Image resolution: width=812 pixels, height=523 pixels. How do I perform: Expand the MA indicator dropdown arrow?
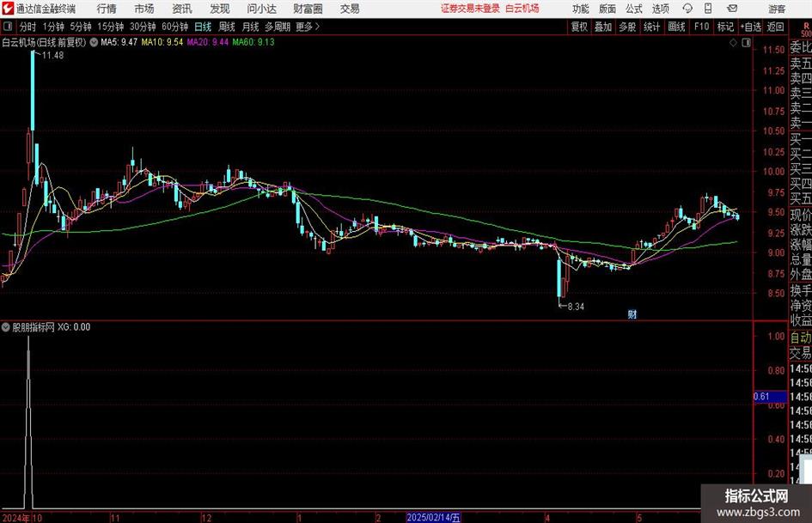94,42
